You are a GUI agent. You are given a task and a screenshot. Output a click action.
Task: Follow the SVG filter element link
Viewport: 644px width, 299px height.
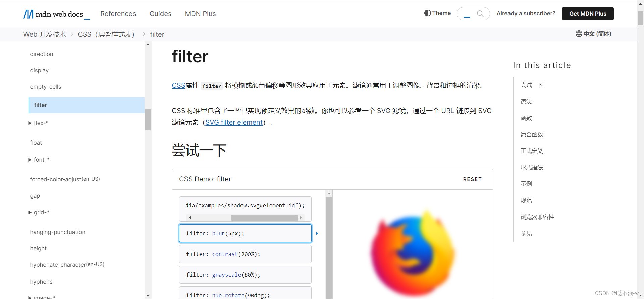[234, 122]
